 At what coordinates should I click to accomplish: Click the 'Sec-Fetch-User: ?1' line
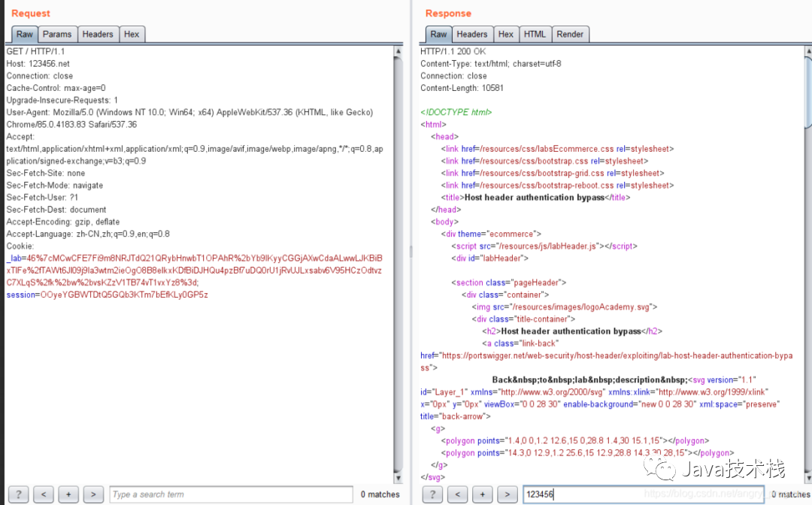click(x=42, y=197)
